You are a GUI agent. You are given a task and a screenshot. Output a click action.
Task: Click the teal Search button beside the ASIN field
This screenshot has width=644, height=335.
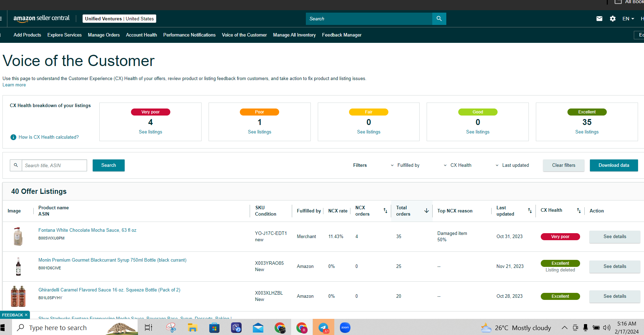(x=109, y=165)
